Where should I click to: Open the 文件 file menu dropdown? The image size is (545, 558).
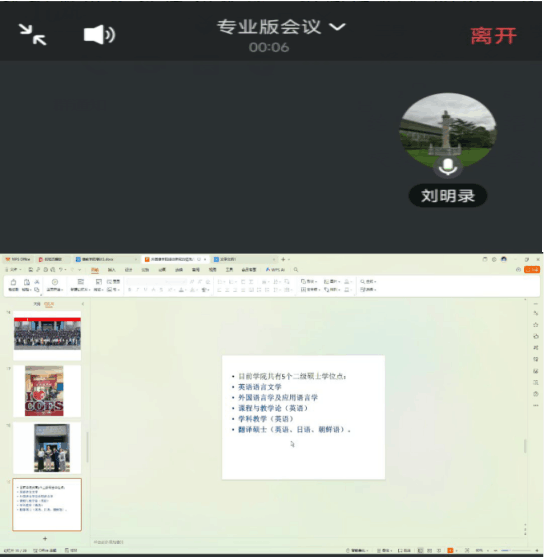click(x=14, y=270)
